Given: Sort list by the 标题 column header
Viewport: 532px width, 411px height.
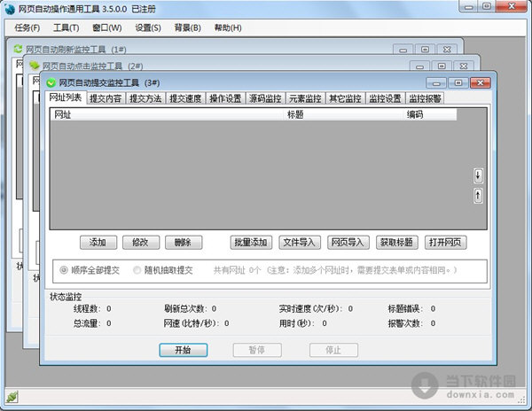Looking at the screenshot, I should [x=344, y=114].
